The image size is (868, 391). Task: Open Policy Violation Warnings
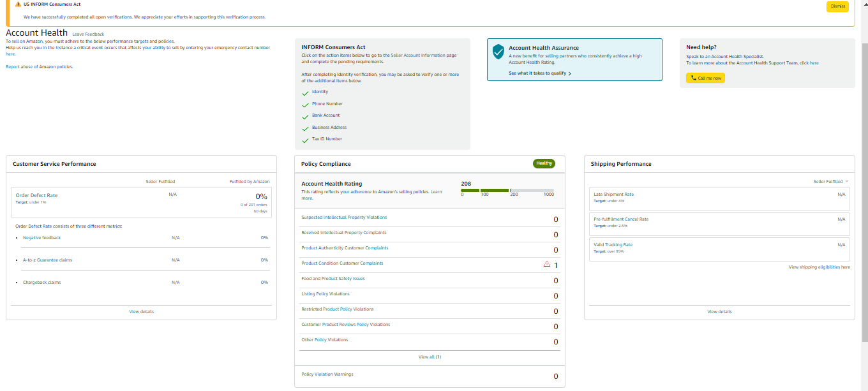(x=327, y=374)
